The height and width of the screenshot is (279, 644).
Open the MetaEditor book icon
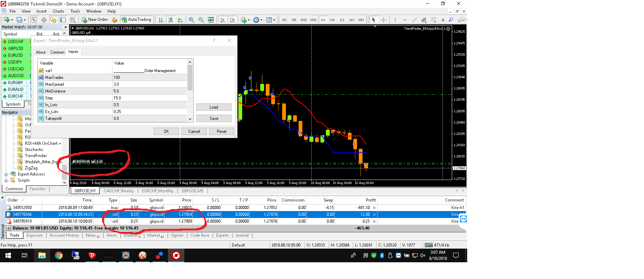pyautogui.click(x=115, y=20)
